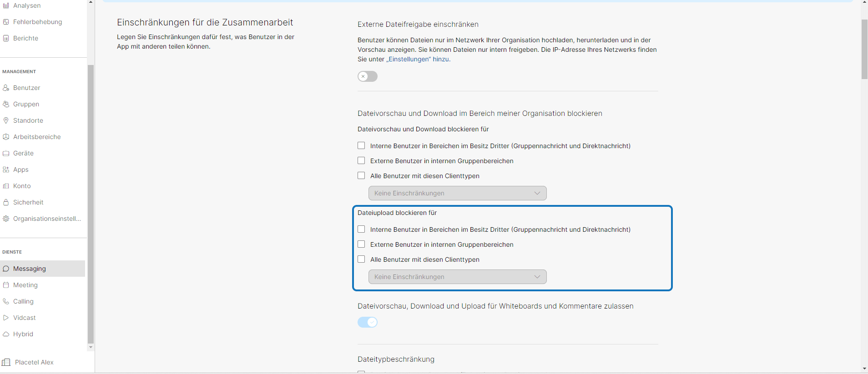Click the Sicherheit lock icon
868x374 pixels.
click(x=6, y=202)
